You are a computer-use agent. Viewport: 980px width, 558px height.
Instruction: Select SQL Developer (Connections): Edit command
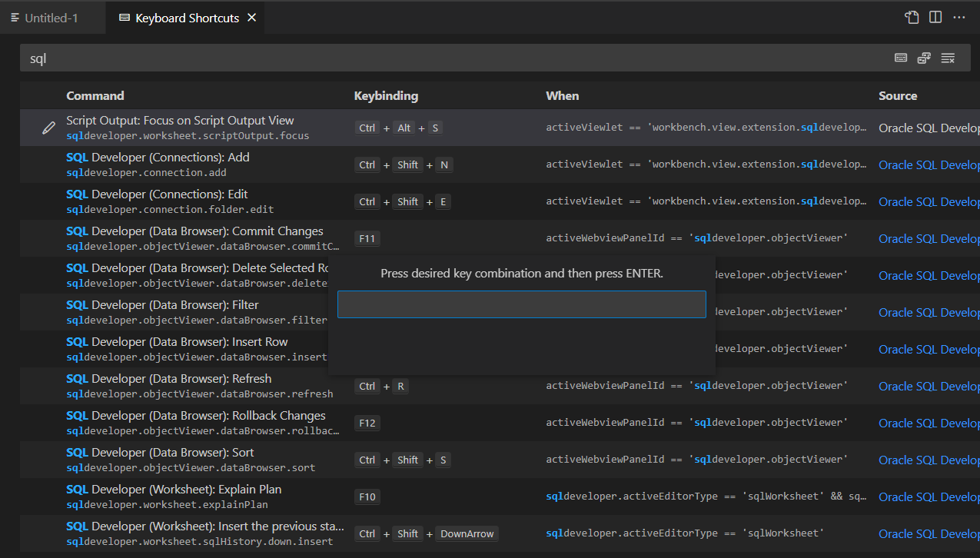157,194
